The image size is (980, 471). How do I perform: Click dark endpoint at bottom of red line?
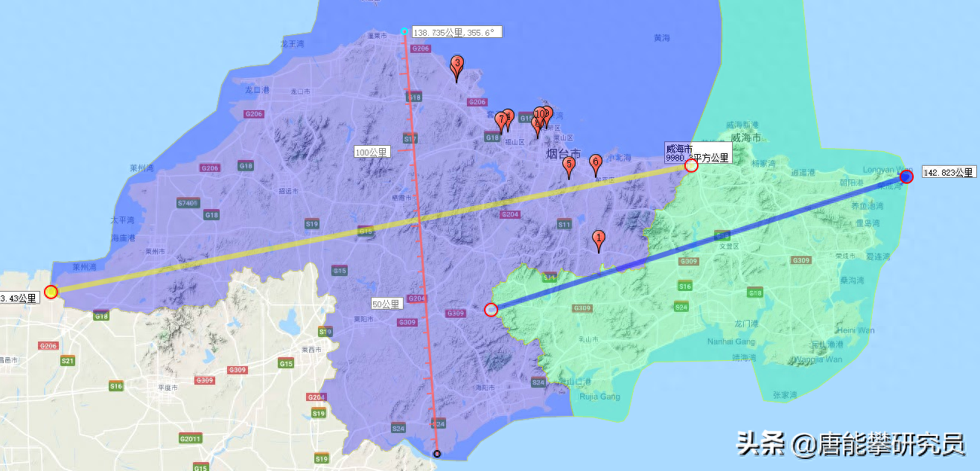pyautogui.click(x=437, y=454)
